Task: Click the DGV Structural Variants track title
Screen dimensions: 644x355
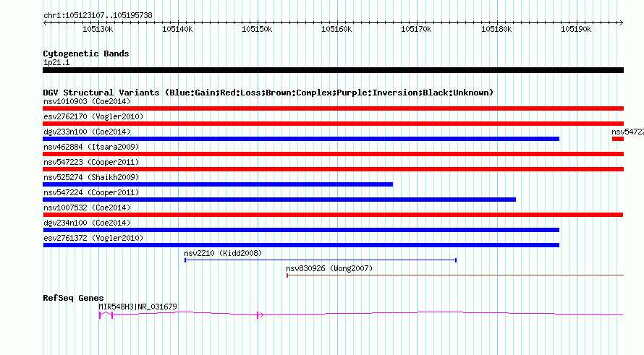Action: click(x=268, y=93)
